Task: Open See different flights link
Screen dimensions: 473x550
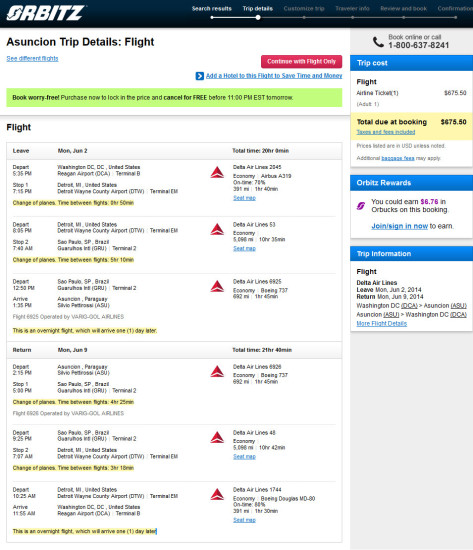Action: pos(32,59)
